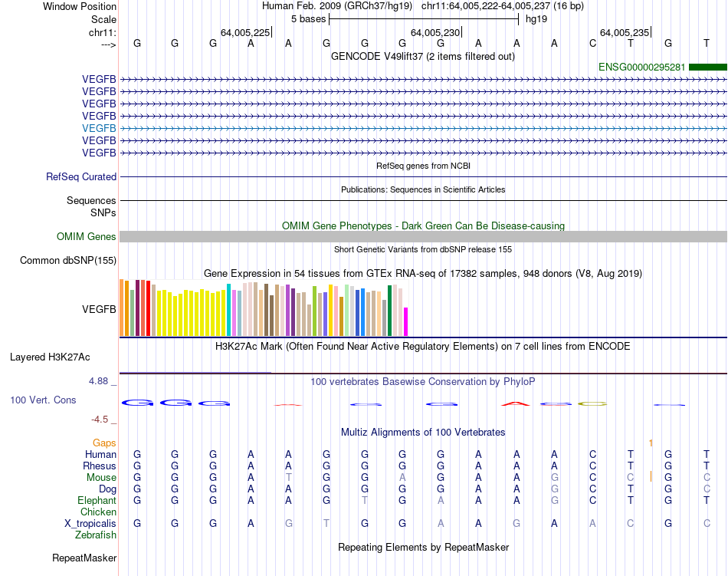Click the 64,005,235 position marker
Viewport: 728px width, 576px height.
(625, 32)
